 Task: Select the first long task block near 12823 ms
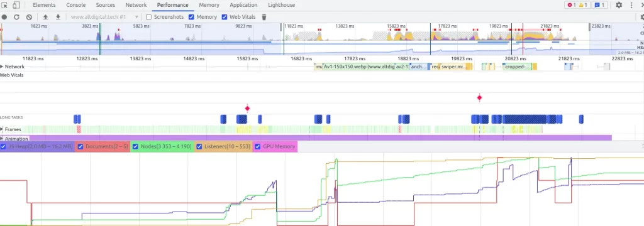(x=75, y=119)
